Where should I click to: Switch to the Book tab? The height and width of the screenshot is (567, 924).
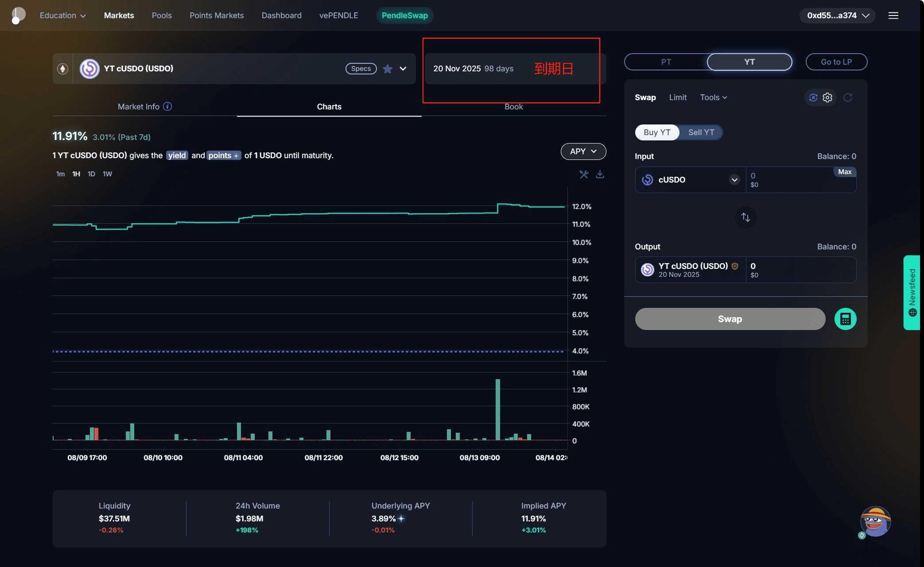(513, 107)
